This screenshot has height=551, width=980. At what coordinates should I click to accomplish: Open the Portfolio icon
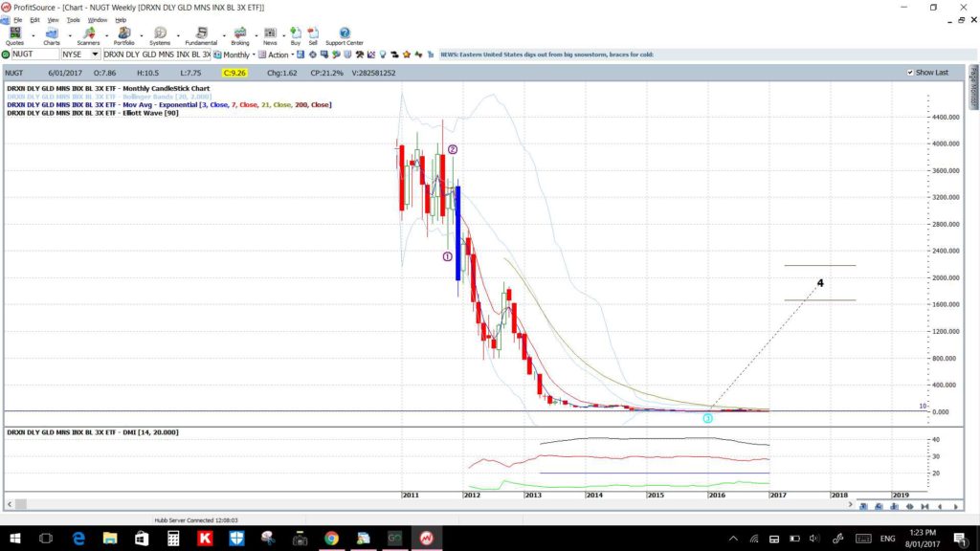[x=123, y=36]
